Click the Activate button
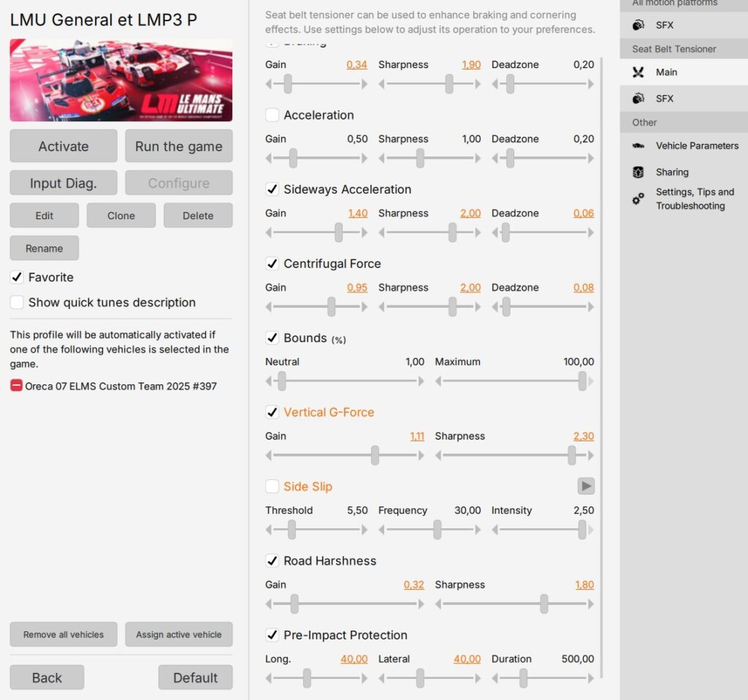Image resolution: width=748 pixels, height=700 pixels. click(64, 146)
